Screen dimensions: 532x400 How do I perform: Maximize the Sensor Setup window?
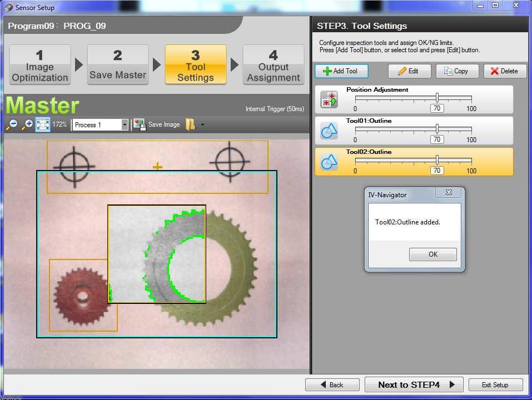pyautogui.click(x=495, y=6)
